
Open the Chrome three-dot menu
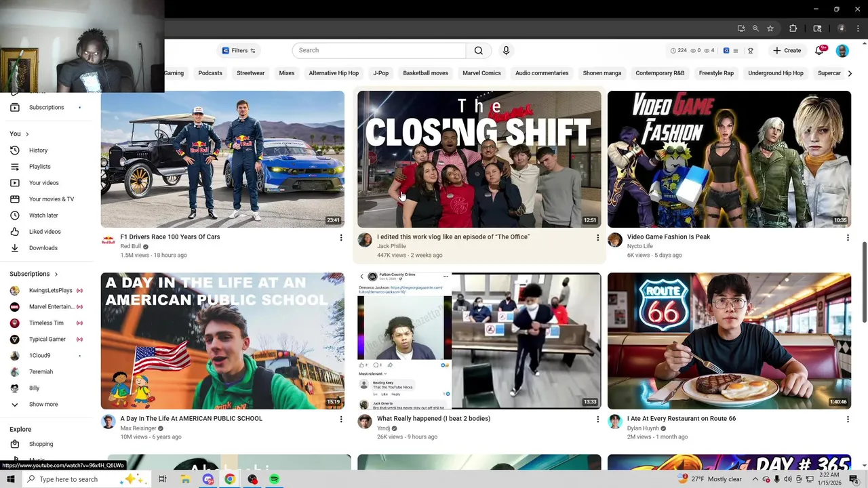coord(856,28)
